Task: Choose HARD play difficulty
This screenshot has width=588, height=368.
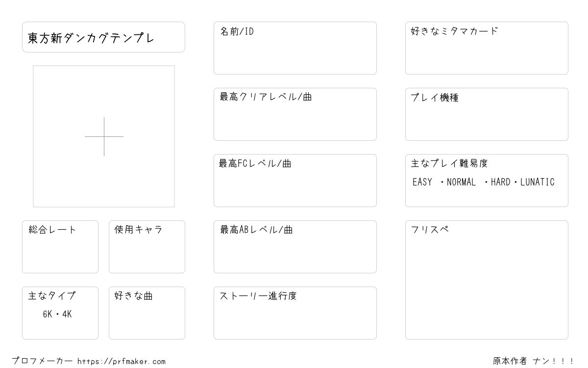Action: (500, 182)
